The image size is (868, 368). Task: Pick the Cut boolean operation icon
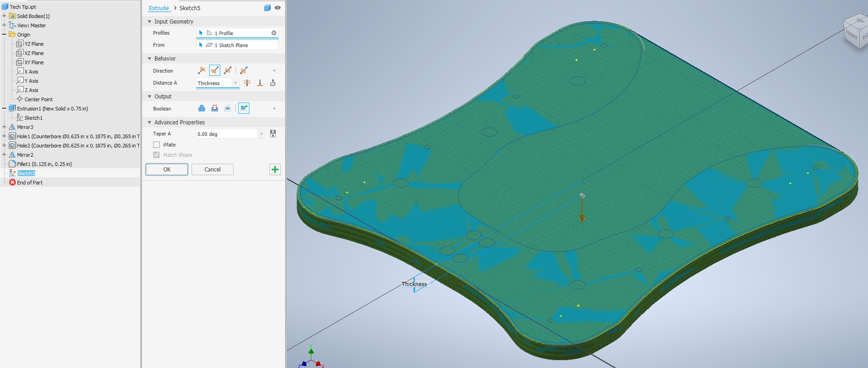click(x=215, y=108)
